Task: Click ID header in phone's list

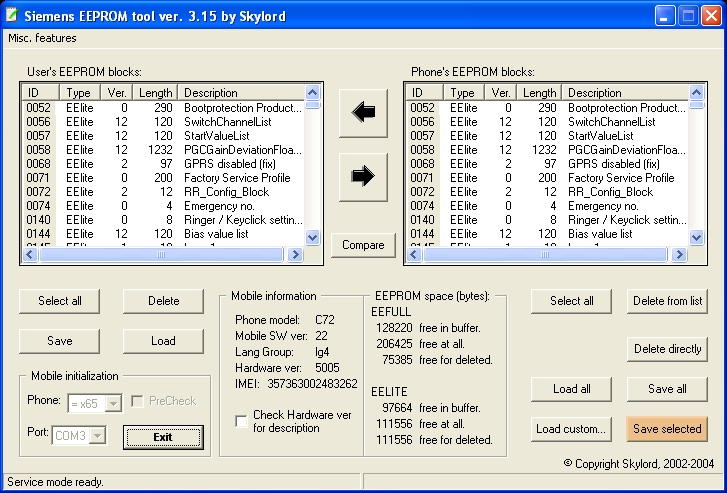Action: [424, 93]
